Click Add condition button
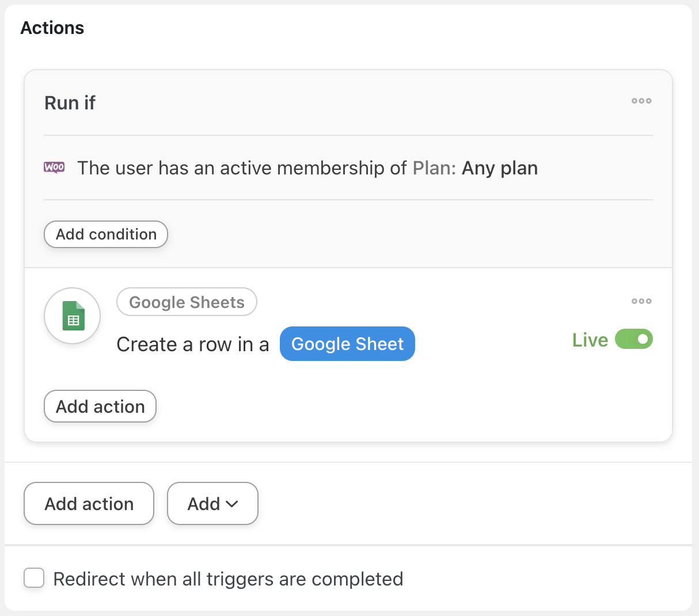 tap(106, 234)
